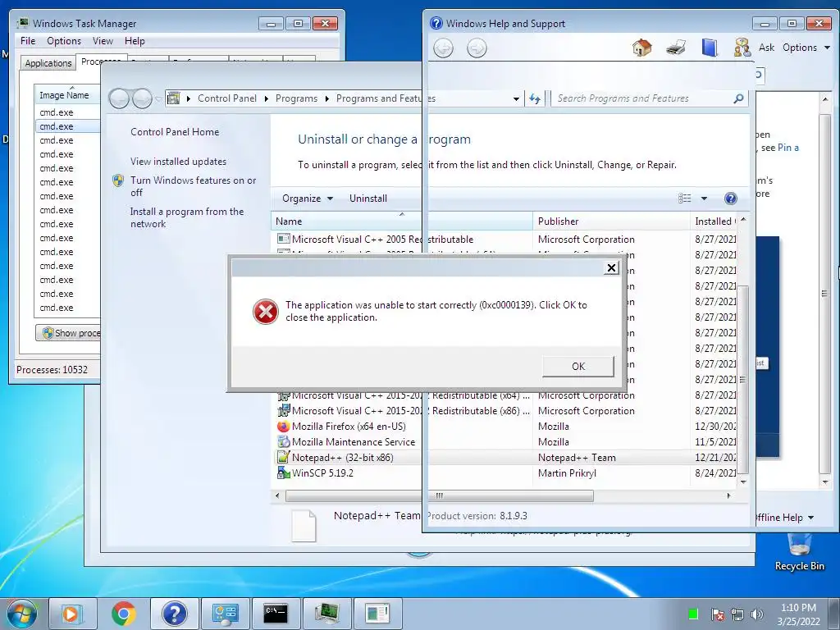Image resolution: width=840 pixels, height=630 pixels.
Task: Open Windows Media Player from taskbar
Action: 72,614
